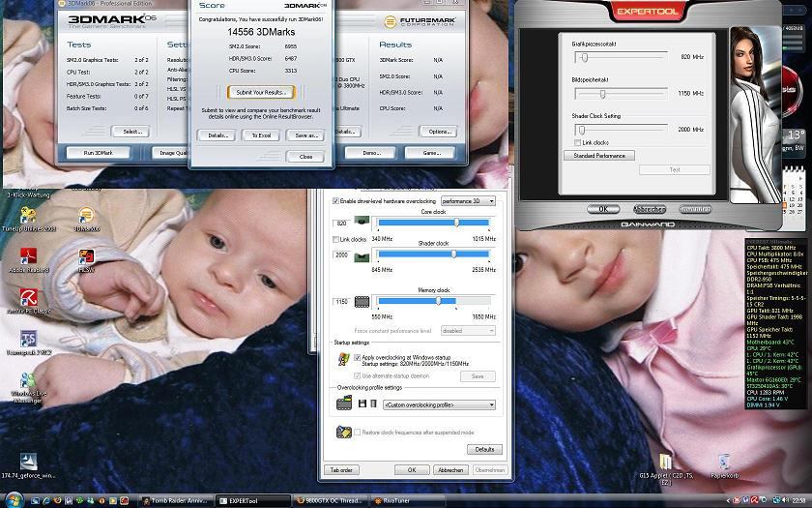Viewport: 812px width, 508px height.
Task: Switch to 9800GTX OC Thread taskbar item
Action: [330, 501]
